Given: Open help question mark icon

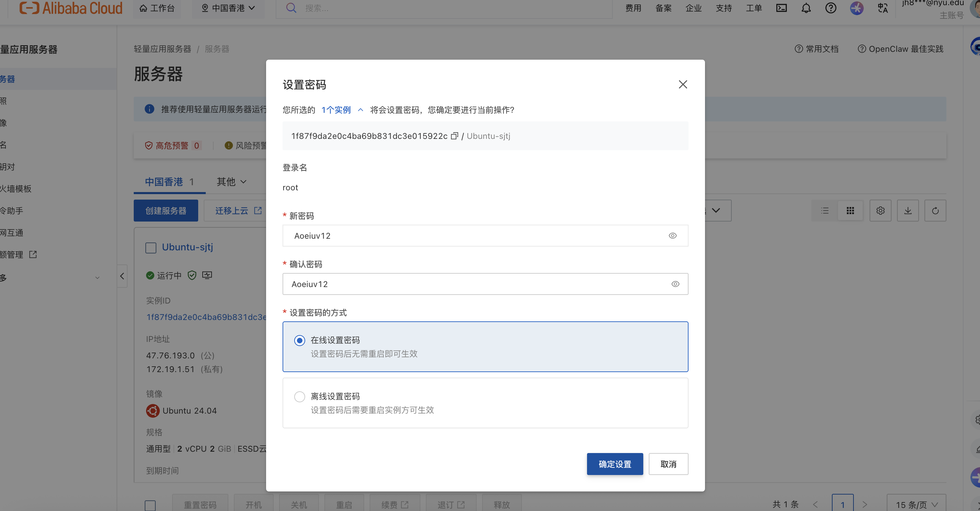Looking at the screenshot, I should (x=830, y=8).
